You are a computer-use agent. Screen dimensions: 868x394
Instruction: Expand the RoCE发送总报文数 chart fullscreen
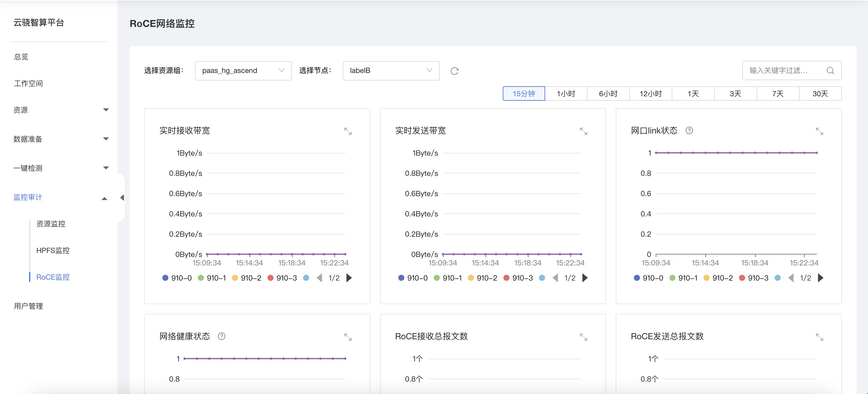coord(820,337)
